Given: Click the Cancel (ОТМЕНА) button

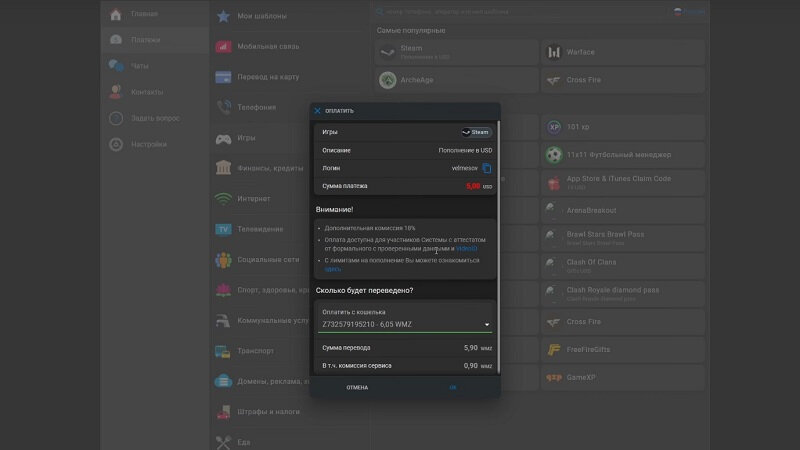Looking at the screenshot, I should coord(357,388).
